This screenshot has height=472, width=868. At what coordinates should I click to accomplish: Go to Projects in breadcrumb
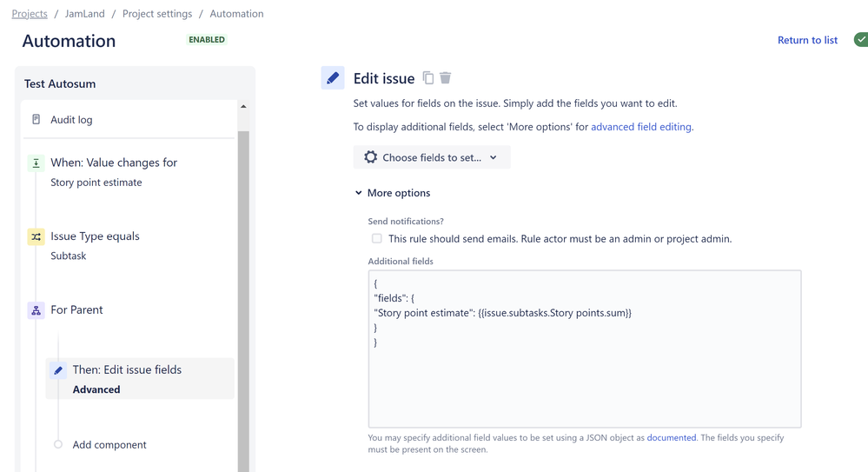(x=30, y=14)
